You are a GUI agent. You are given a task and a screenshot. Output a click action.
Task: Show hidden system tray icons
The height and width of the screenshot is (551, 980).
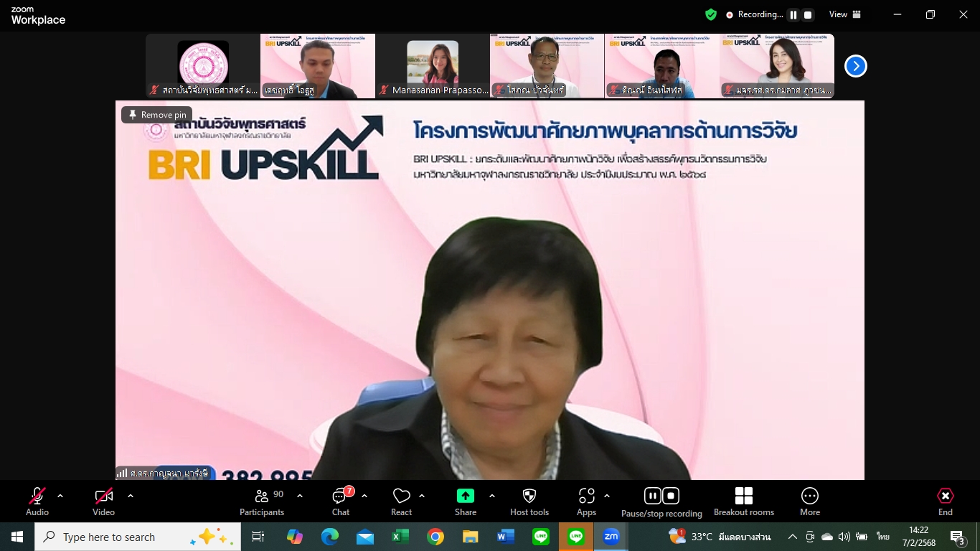point(793,537)
